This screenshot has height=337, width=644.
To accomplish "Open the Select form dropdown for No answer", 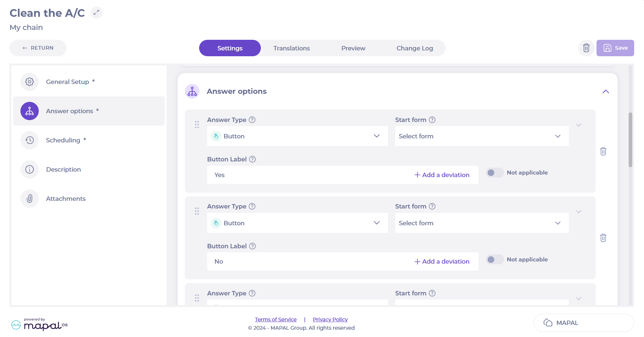I will tap(481, 223).
